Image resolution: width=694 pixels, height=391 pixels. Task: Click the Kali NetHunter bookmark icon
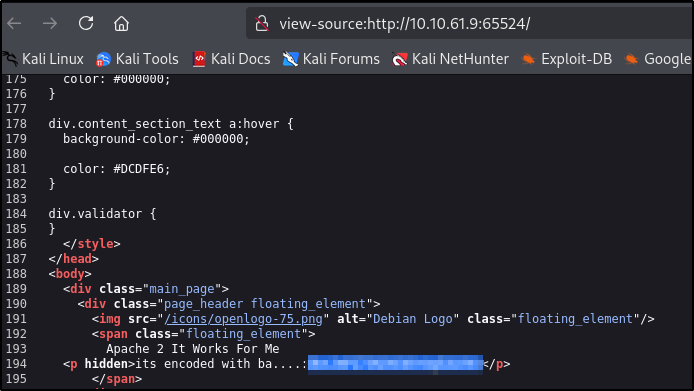tap(400, 59)
